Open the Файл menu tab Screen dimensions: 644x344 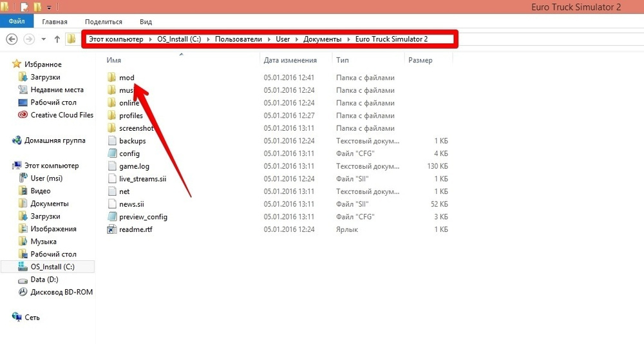(17, 21)
